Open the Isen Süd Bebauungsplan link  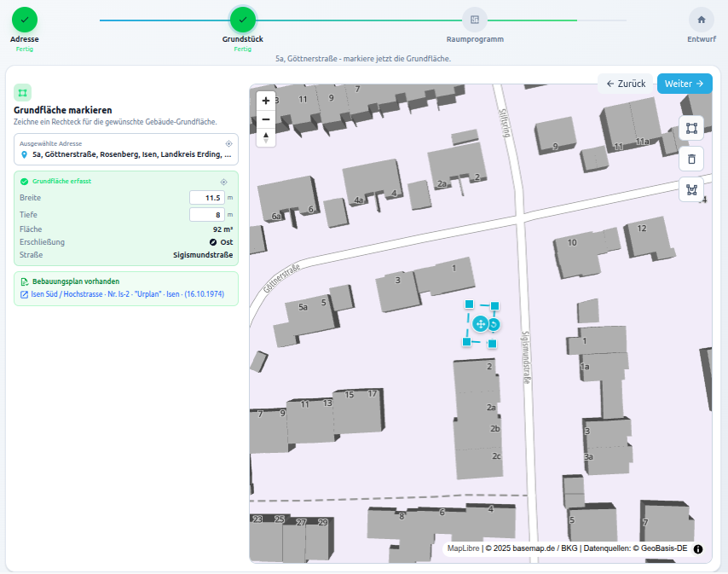point(122,294)
